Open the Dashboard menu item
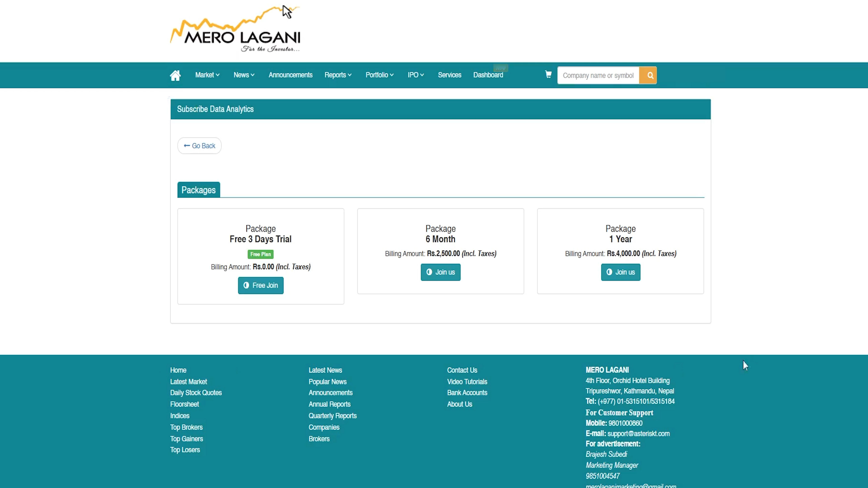868x488 pixels. pyautogui.click(x=488, y=75)
